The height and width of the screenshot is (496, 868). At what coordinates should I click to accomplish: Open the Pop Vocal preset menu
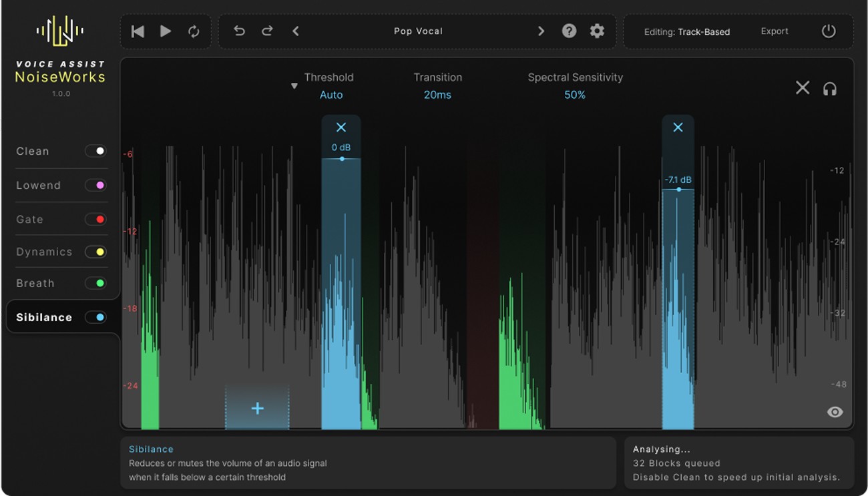[418, 31]
